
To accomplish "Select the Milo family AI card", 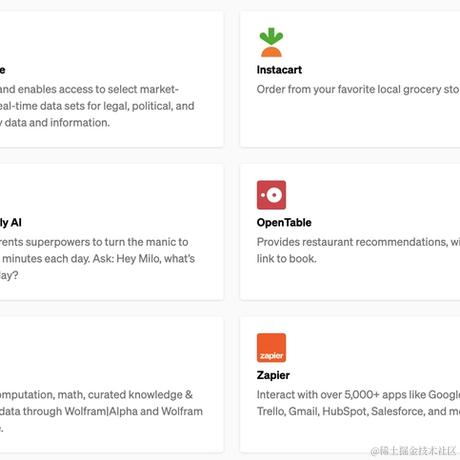I will click(112, 232).
